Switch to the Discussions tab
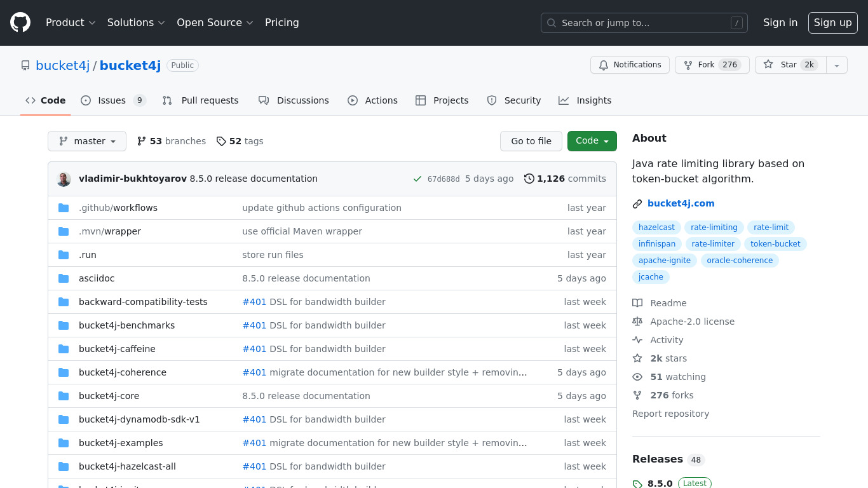 [x=294, y=100]
